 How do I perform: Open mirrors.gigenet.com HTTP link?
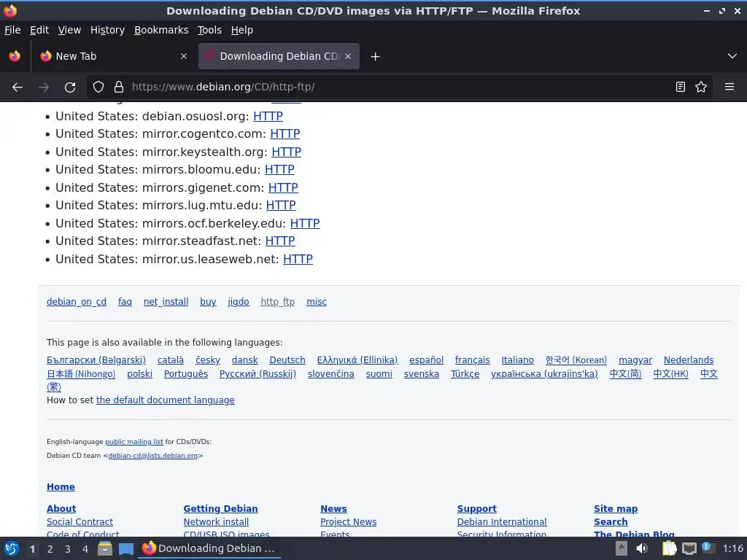coord(283,187)
